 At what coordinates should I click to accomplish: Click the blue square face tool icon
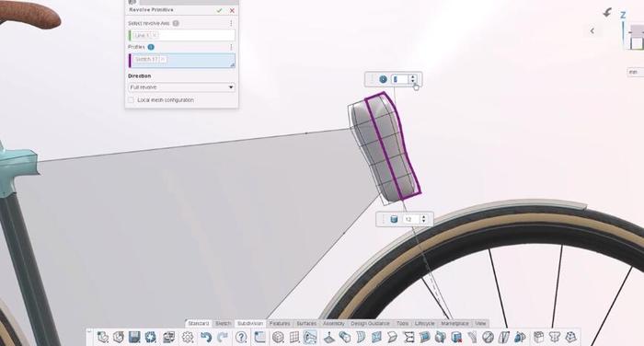coord(376,338)
